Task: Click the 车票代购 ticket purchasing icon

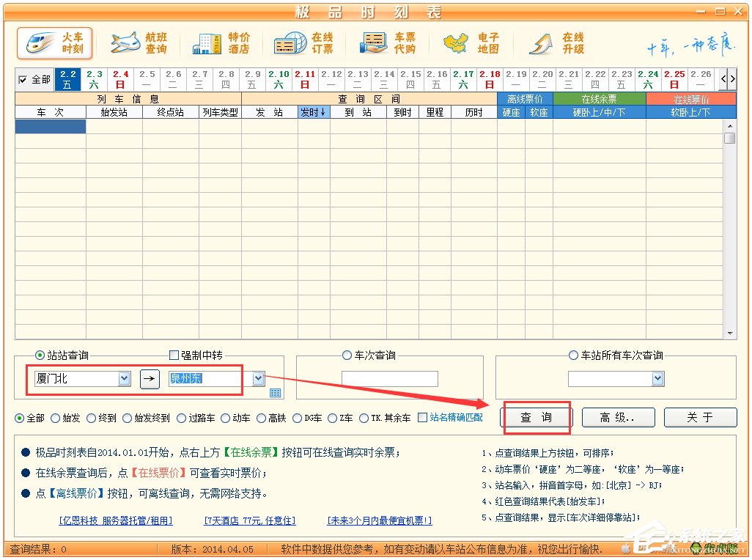Action: (x=388, y=43)
